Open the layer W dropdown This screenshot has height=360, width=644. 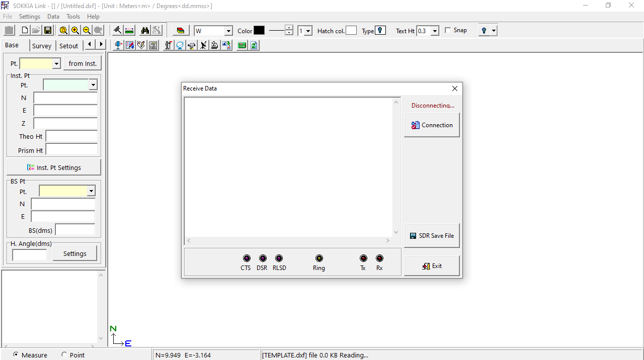228,31
